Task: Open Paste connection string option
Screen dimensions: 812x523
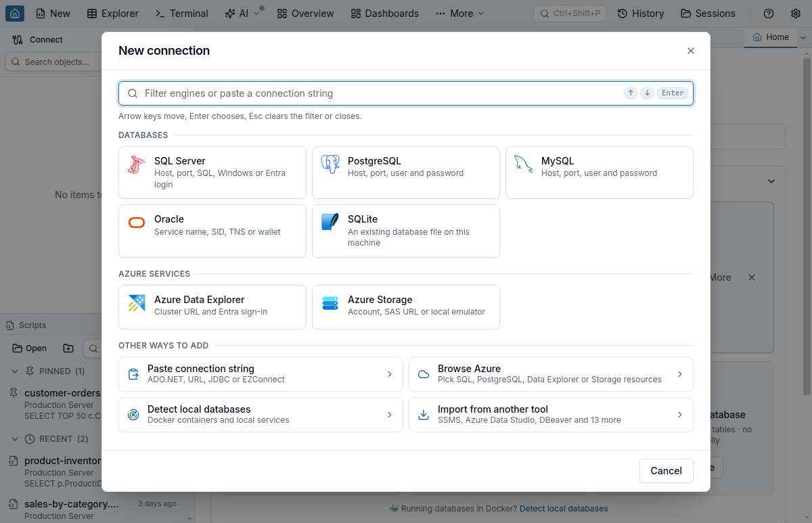Action: 261,374
